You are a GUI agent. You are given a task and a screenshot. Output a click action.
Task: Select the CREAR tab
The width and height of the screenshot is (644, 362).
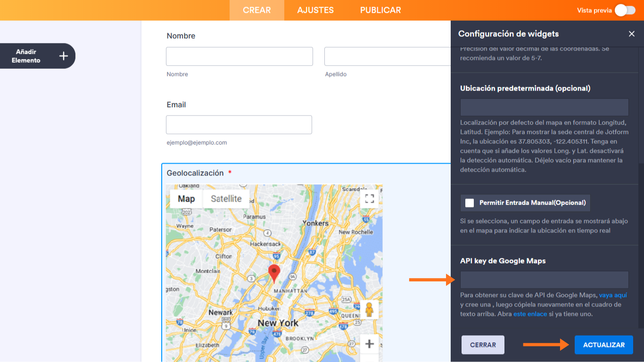coord(256,10)
